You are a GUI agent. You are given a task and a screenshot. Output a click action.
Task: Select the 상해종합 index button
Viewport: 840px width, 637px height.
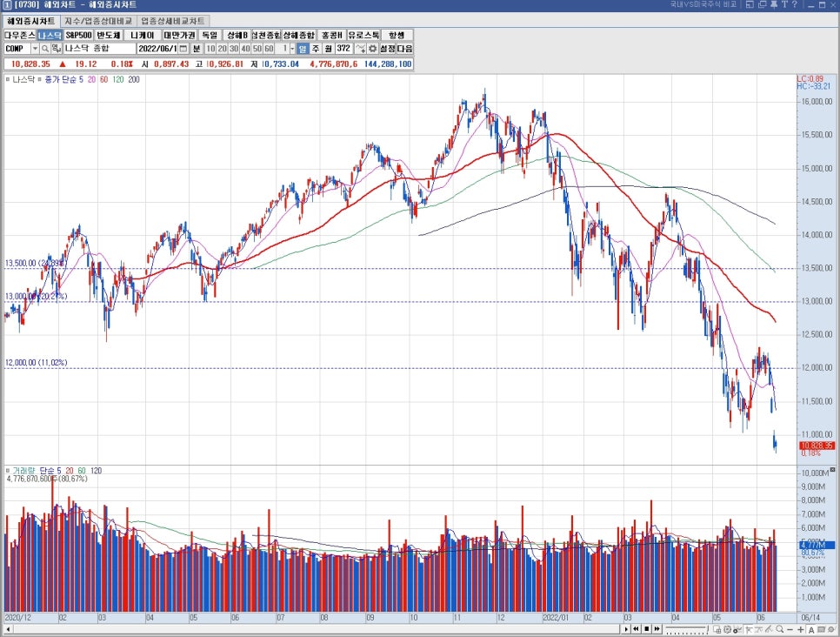click(x=298, y=35)
